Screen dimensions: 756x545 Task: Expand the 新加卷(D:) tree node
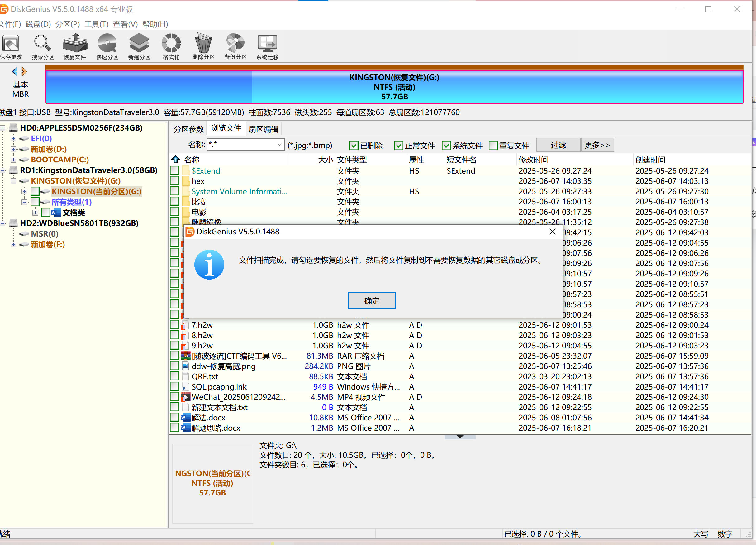[13, 149]
